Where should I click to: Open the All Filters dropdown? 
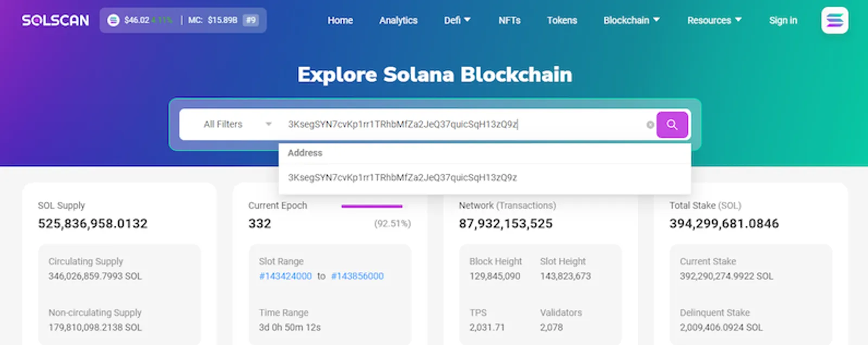tap(238, 124)
